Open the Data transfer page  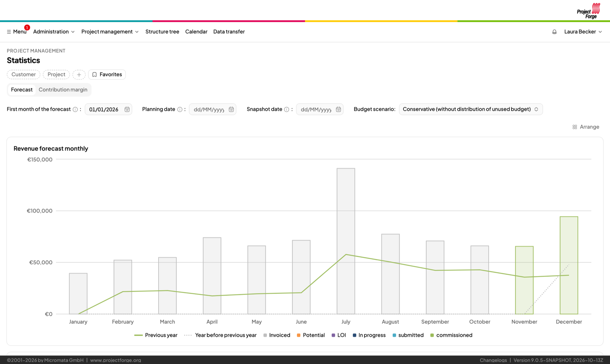(x=229, y=32)
